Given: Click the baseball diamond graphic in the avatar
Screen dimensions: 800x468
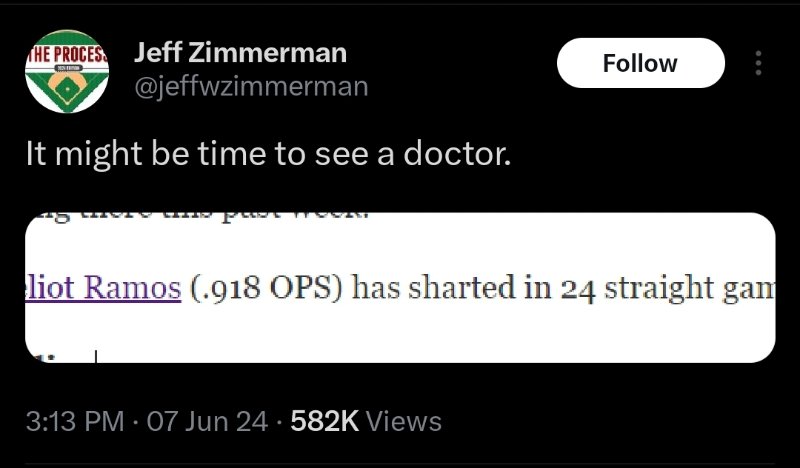Looking at the screenshot, I should pyautogui.click(x=66, y=88).
